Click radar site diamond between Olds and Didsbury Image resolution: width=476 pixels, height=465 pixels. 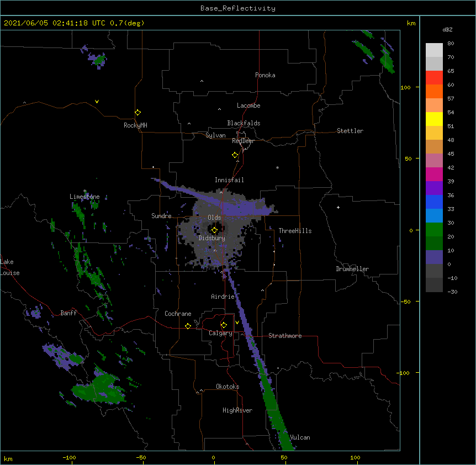(214, 230)
